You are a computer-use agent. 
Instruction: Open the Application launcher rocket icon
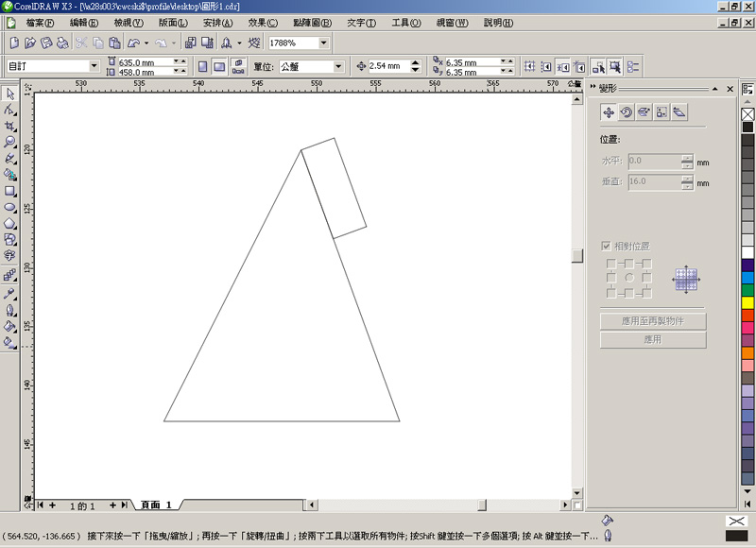(x=226, y=43)
